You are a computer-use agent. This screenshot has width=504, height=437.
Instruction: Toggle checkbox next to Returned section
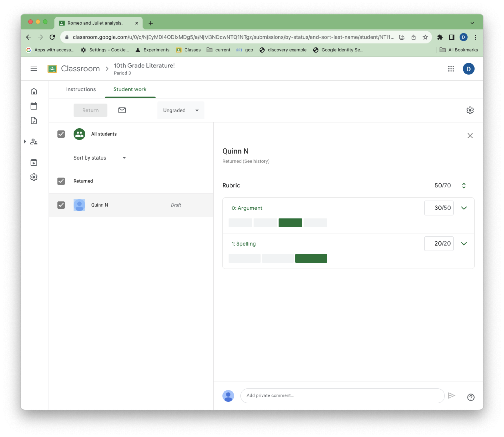pos(61,181)
